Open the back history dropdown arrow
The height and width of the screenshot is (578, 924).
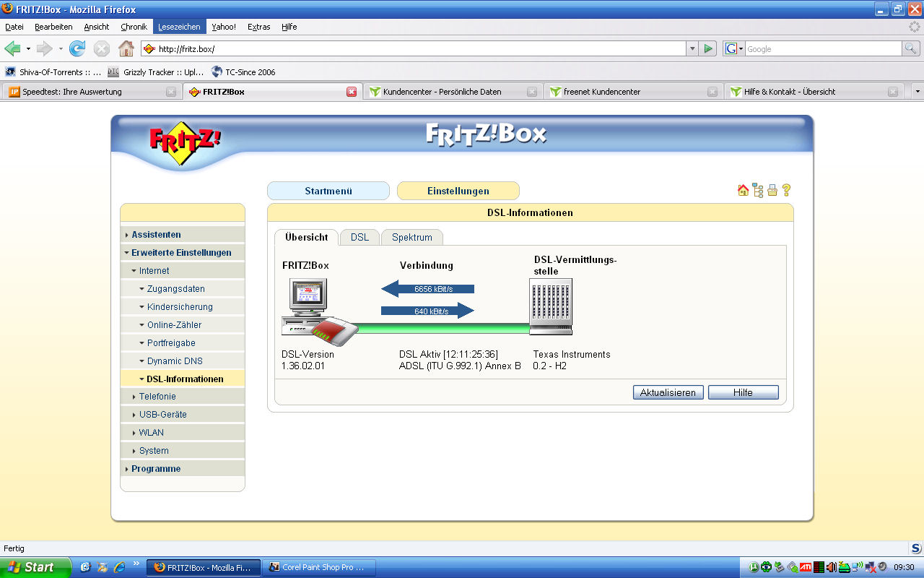click(28, 48)
